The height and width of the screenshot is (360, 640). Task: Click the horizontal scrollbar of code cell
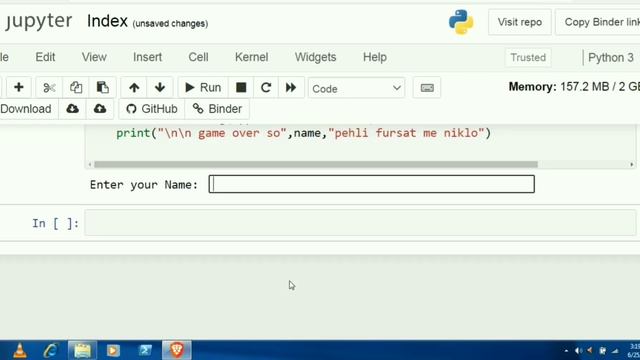click(316, 164)
